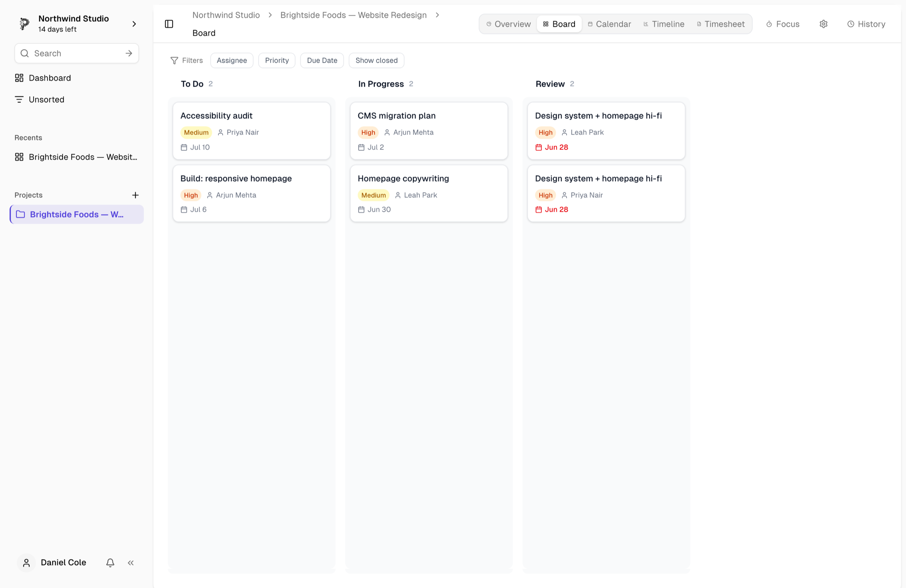Click the To Do column header

tap(192, 84)
